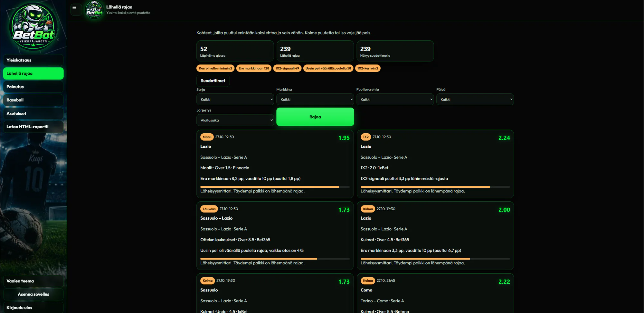Click the small BetBot logo in the header

click(94, 10)
